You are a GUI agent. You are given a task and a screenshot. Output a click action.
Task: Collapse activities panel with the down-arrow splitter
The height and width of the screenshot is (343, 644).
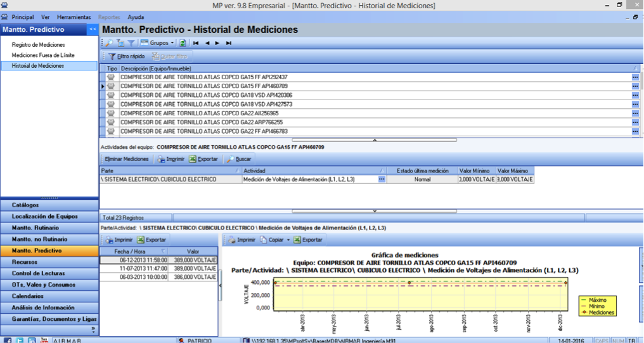[375, 211]
